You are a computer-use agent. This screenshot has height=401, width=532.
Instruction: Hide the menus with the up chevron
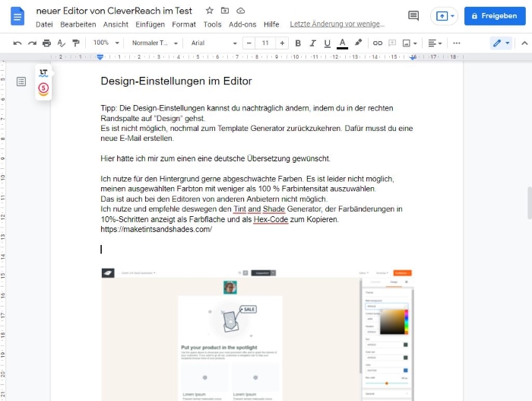click(524, 43)
